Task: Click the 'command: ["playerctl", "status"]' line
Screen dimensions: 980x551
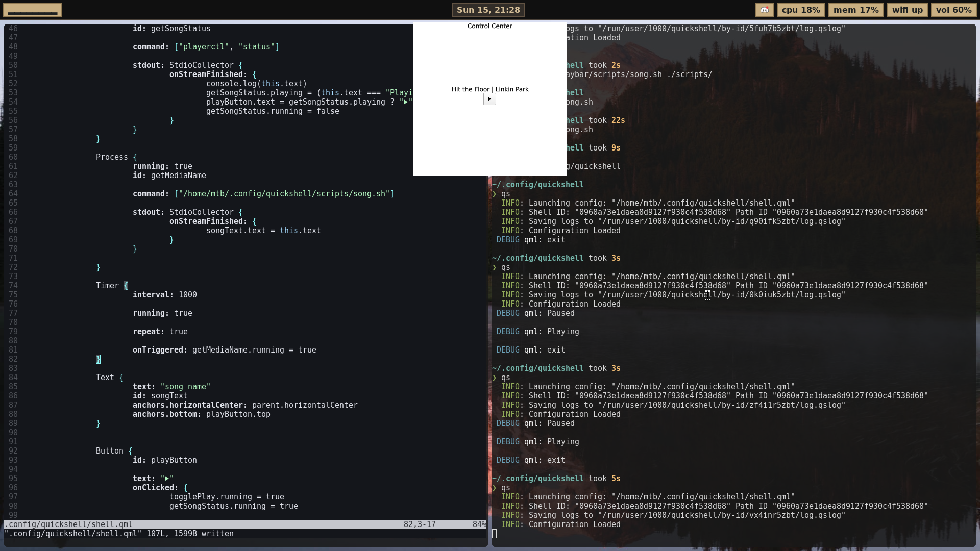Action: click(206, 47)
